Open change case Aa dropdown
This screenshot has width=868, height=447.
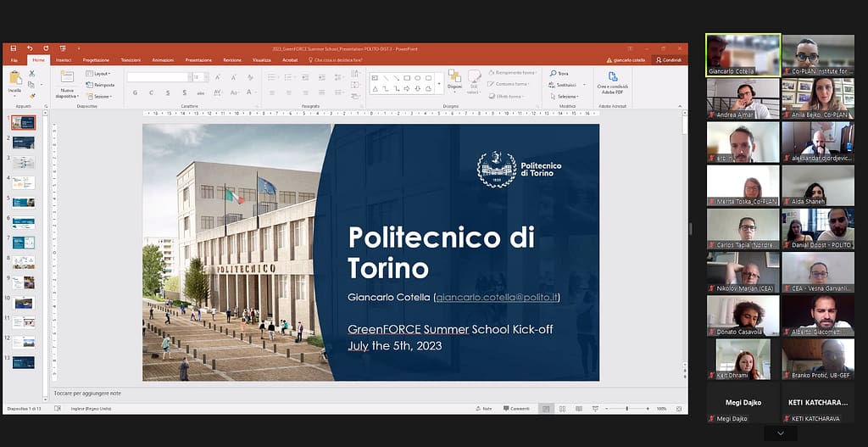pyautogui.click(x=235, y=92)
